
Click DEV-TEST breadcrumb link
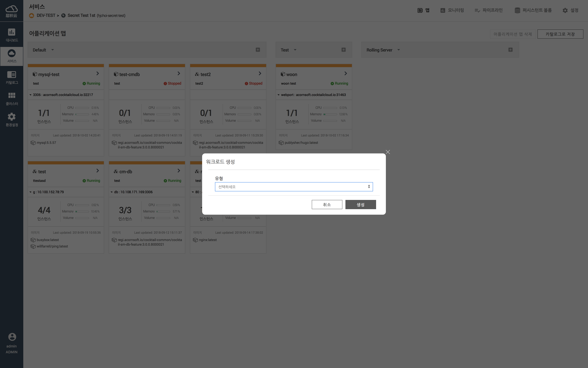46,15
